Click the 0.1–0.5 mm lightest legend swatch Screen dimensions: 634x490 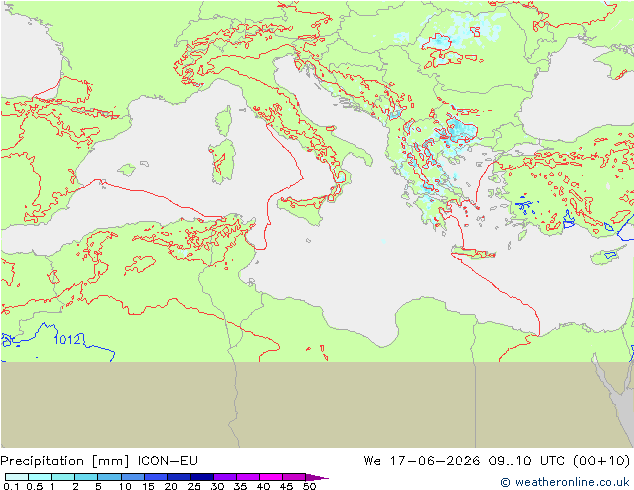coord(17,477)
